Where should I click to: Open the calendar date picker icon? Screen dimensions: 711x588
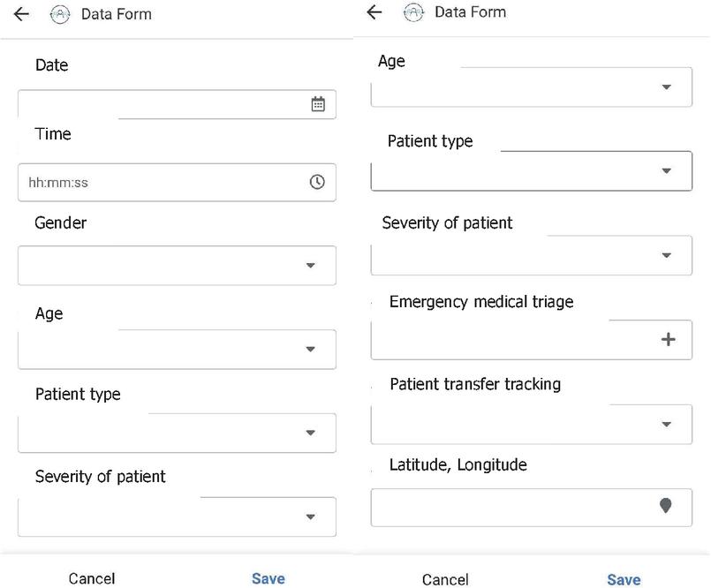[x=318, y=104]
